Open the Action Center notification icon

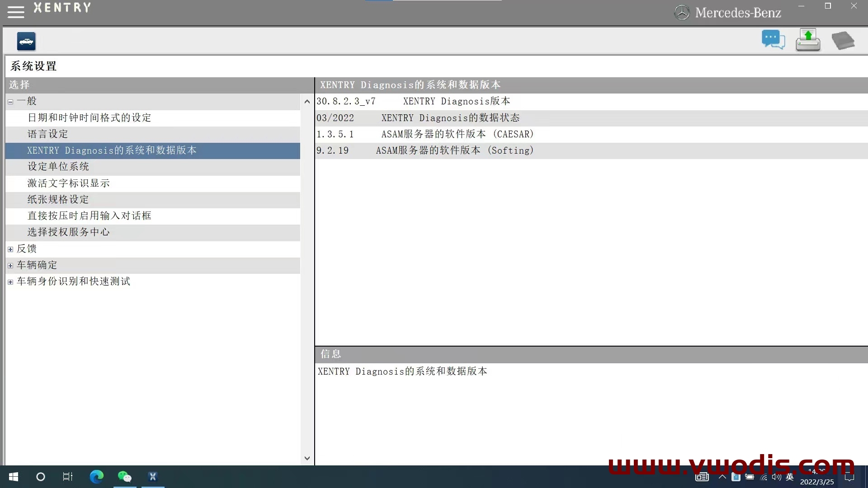pyautogui.click(x=849, y=477)
